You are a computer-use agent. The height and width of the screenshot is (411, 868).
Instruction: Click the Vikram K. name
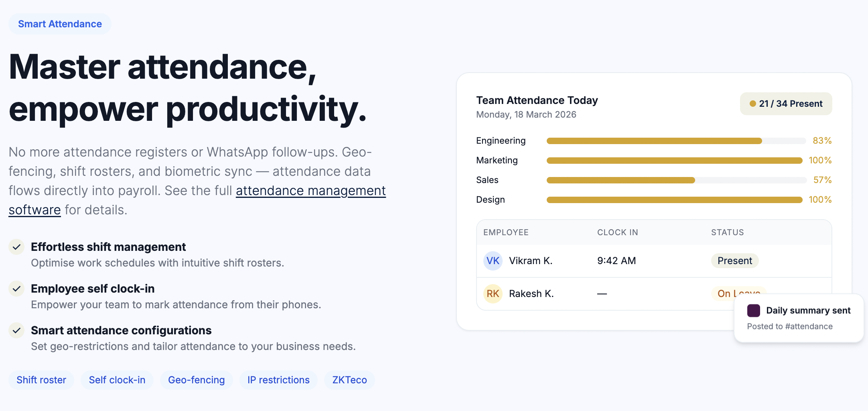[x=531, y=261]
